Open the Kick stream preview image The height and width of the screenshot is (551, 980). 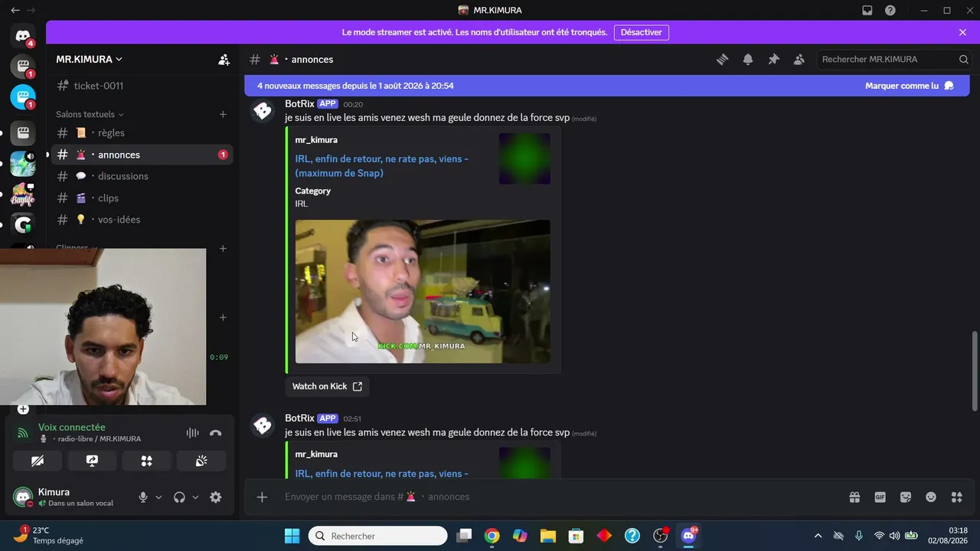(x=423, y=292)
